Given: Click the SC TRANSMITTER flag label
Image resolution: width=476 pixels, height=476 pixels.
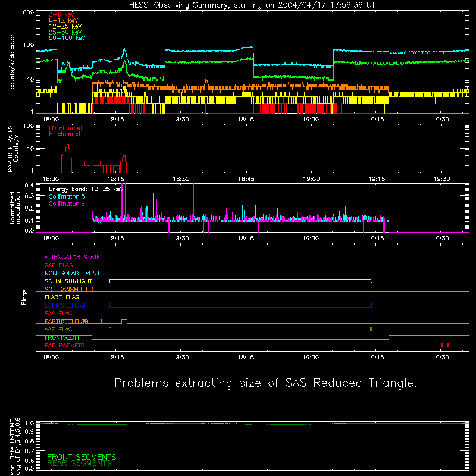Looking at the screenshot, I should (69, 289).
